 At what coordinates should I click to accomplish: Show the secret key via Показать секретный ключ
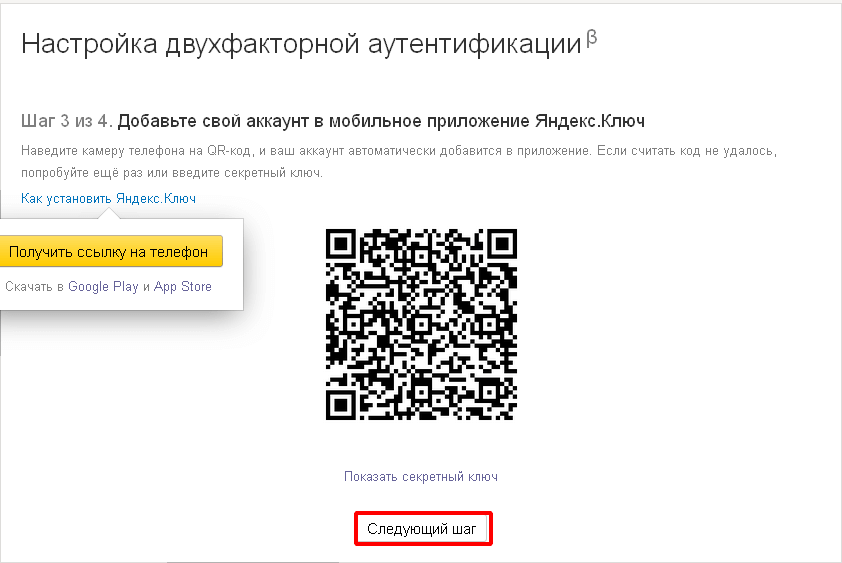pyautogui.click(x=421, y=477)
